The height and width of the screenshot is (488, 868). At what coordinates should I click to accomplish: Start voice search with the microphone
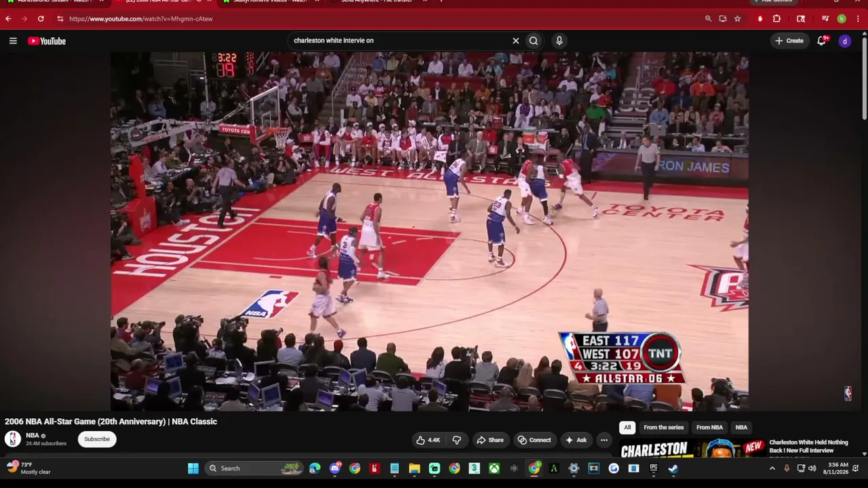coord(559,41)
